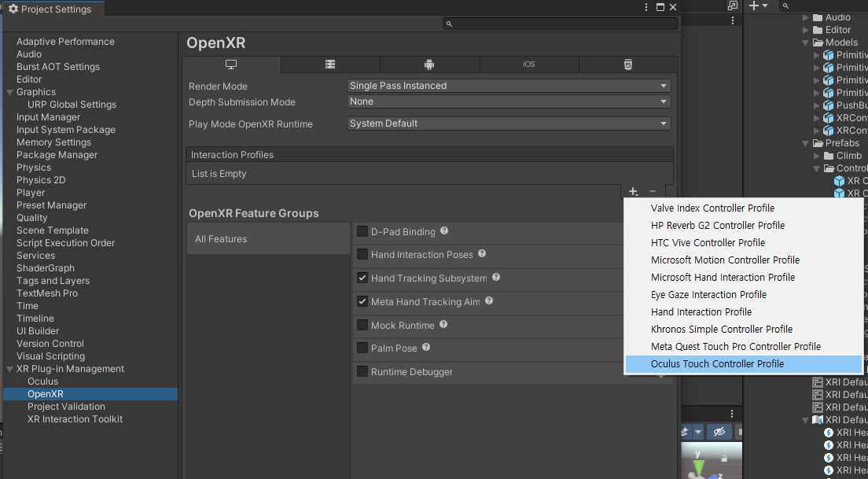Click the Models folder icon
868x479 pixels.
tap(818, 42)
